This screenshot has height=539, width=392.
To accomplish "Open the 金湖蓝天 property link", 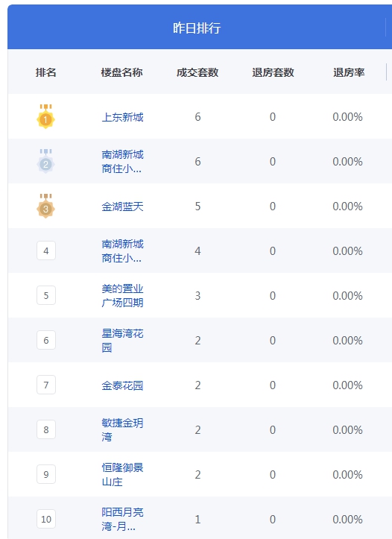I will (x=122, y=207).
